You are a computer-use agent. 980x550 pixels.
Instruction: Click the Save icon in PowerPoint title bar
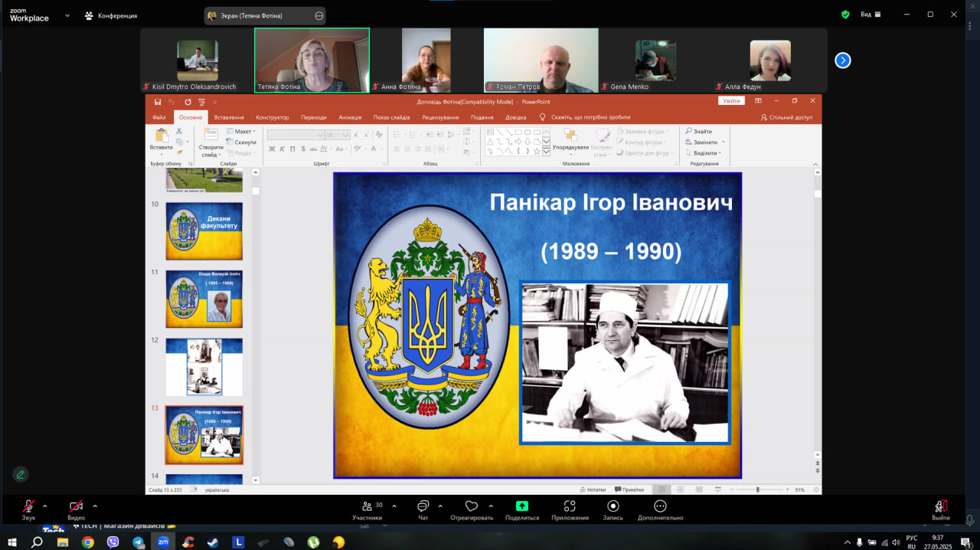(158, 101)
